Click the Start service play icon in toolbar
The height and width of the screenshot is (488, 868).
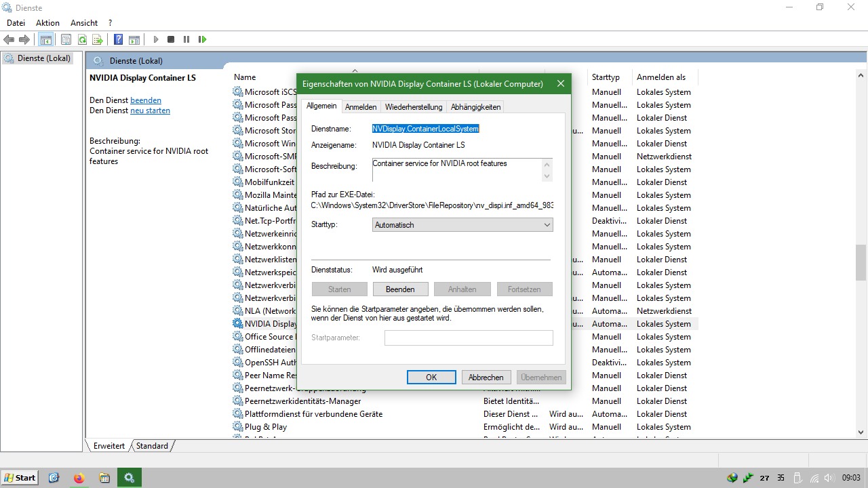click(156, 40)
